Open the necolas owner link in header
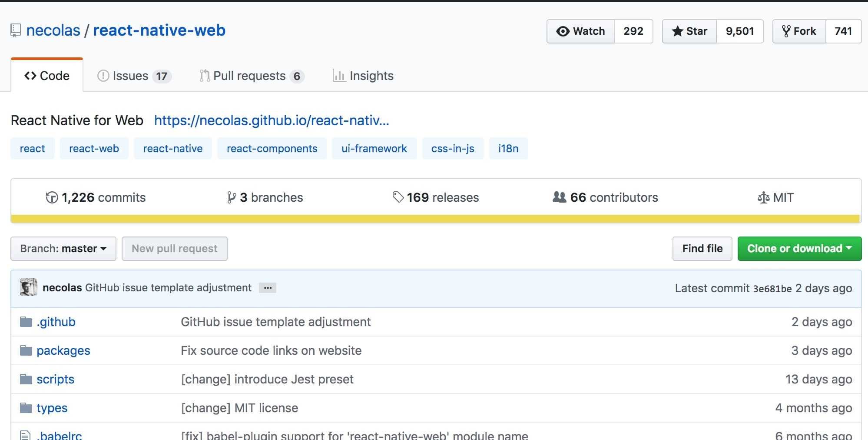Screen dimensions: 868x440 coord(53,30)
